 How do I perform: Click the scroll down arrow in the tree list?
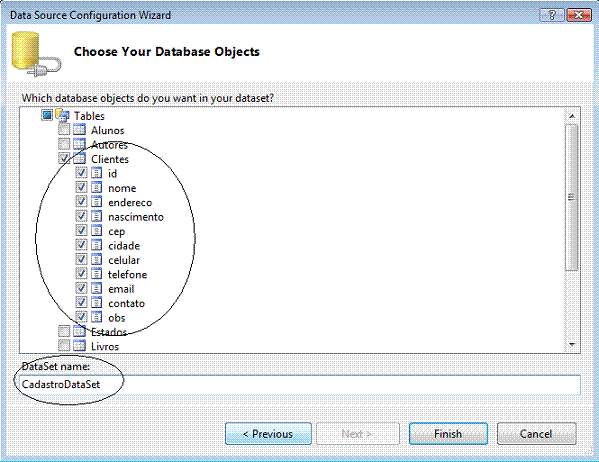[x=571, y=345]
